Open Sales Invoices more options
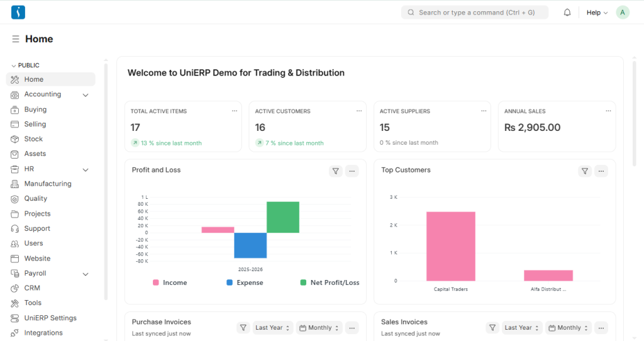 coord(601,328)
